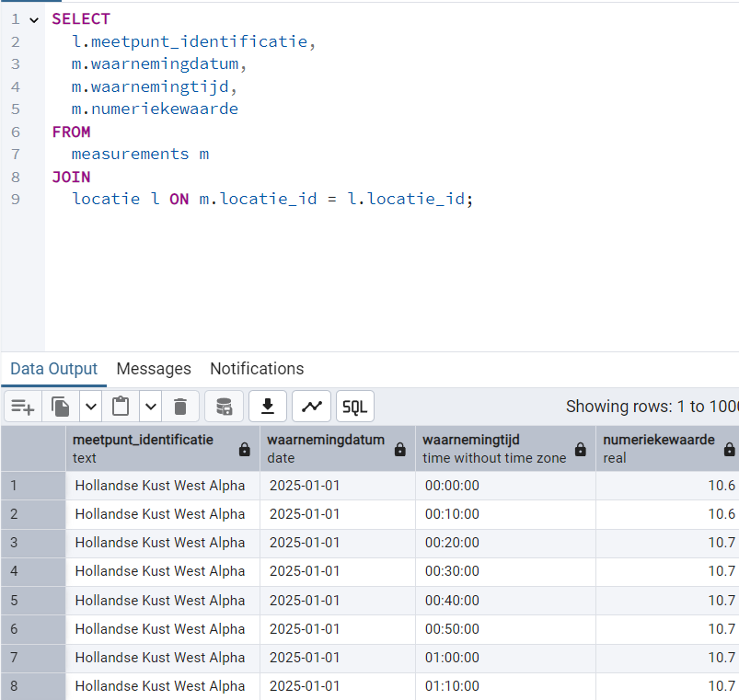Click m.waarnemingtijd on editor line 4

[150, 86]
